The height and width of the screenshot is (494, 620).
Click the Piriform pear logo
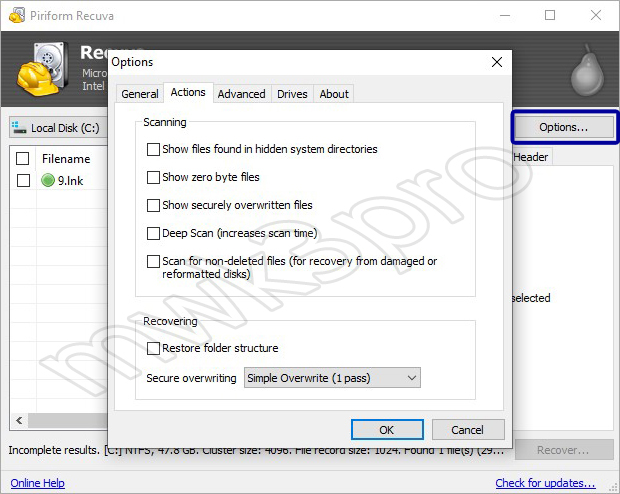click(587, 70)
